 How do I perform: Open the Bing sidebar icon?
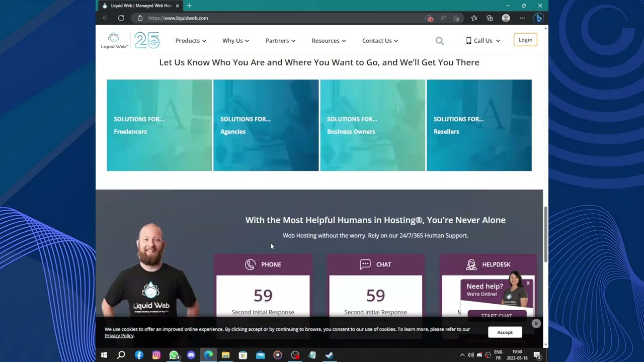538,18
